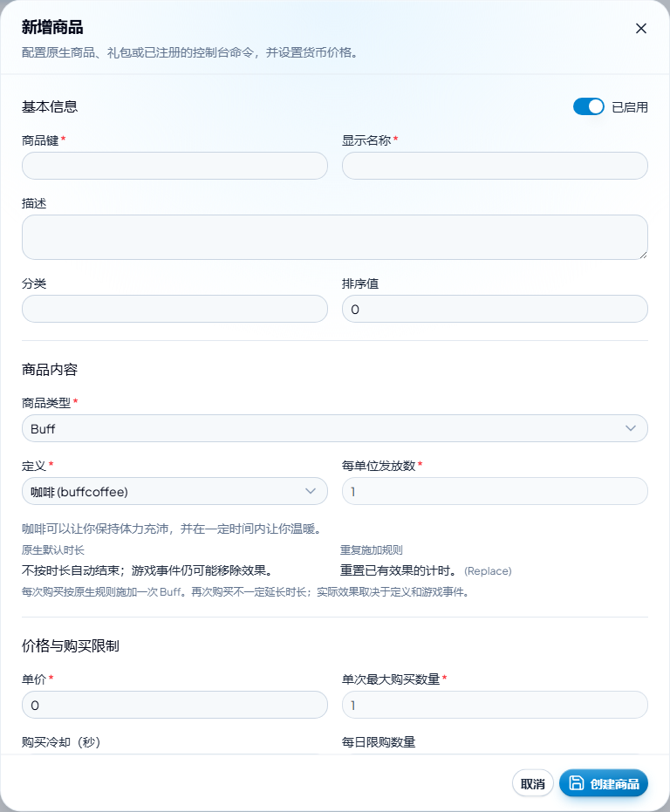Image resolution: width=670 pixels, height=812 pixels.
Task: Click the 商品内容 section heading
Action: pos(50,370)
